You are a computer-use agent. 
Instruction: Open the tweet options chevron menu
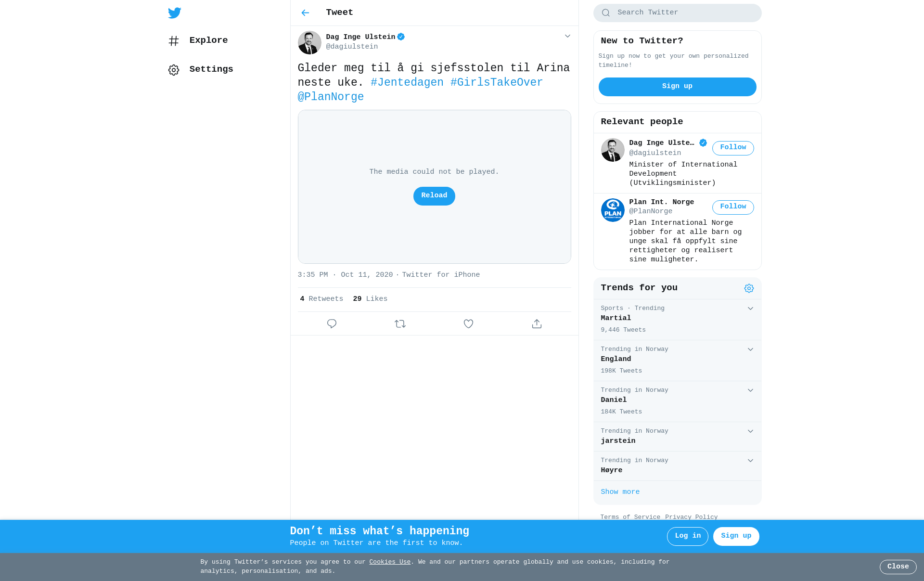[567, 36]
